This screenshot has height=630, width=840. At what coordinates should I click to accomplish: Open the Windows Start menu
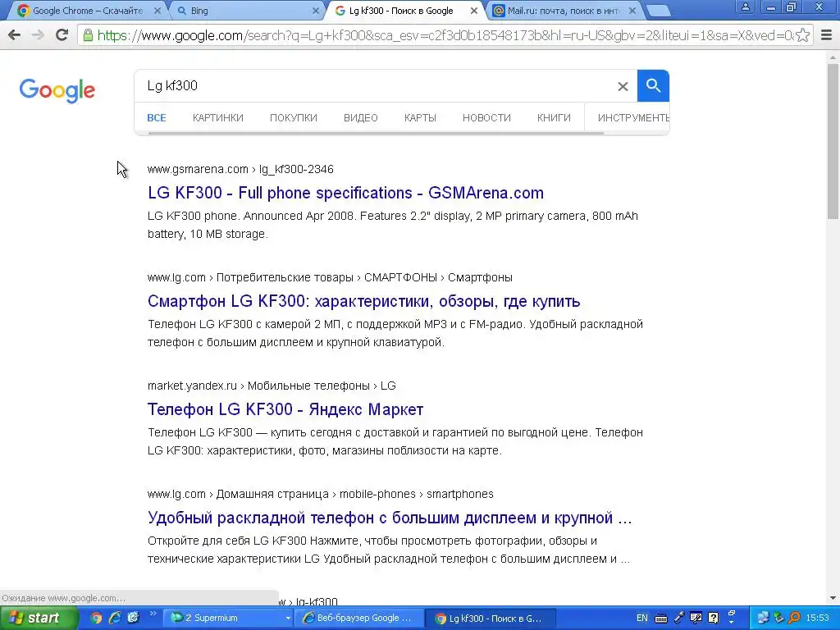pyautogui.click(x=39, y=619)
